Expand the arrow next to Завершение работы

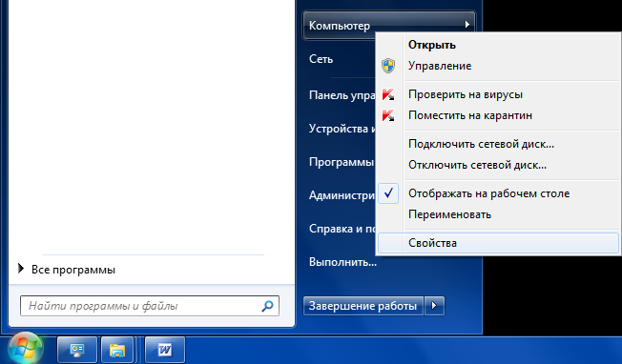434,306
